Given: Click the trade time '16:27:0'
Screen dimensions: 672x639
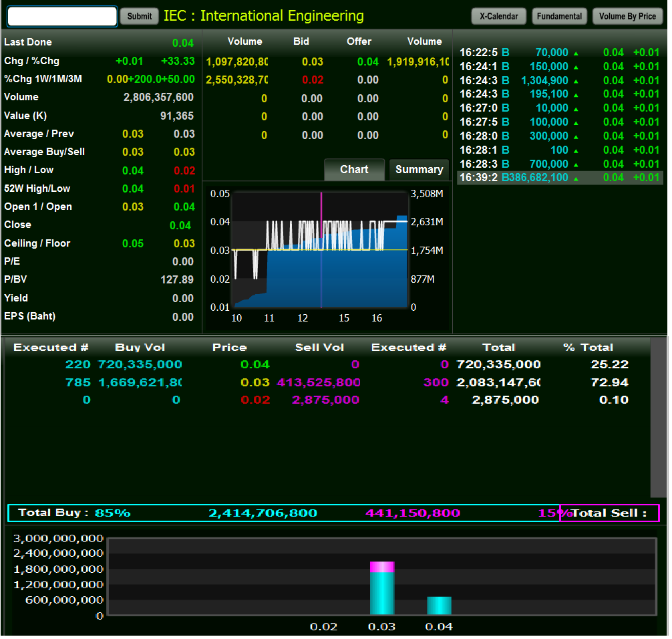Looking at the screenshot, I should point(479,108).
